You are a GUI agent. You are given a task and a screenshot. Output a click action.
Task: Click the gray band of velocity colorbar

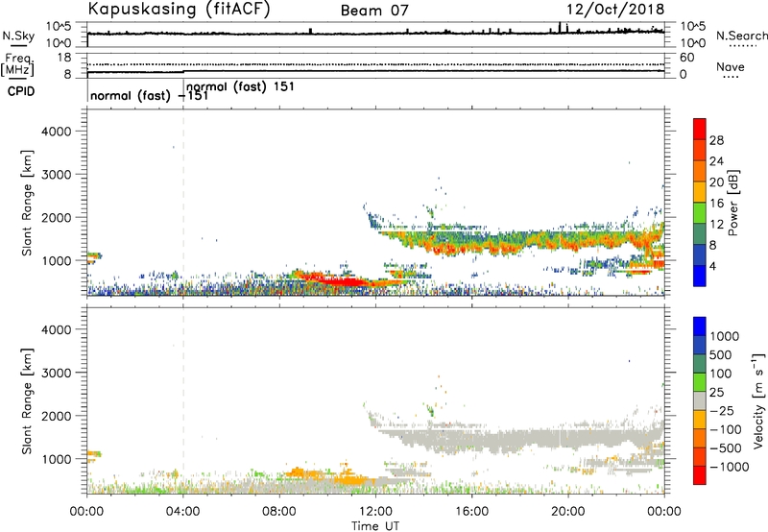click(700, 400)
